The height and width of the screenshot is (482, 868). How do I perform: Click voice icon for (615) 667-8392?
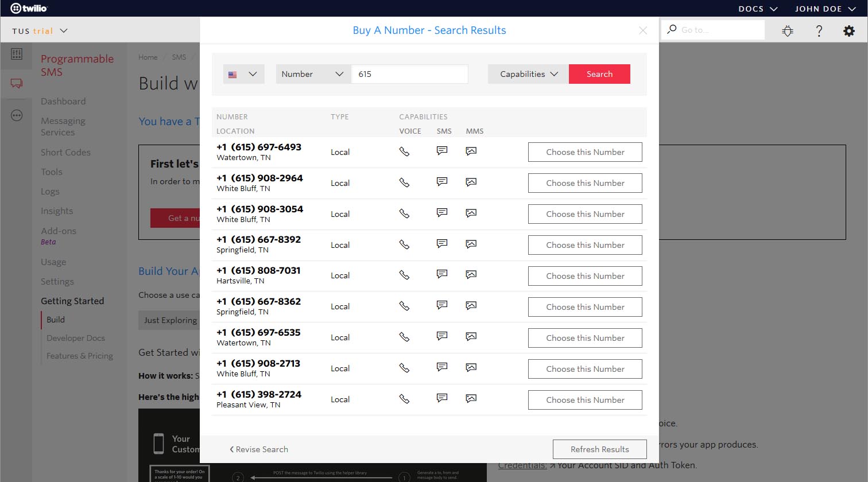[x=404, y=244]
